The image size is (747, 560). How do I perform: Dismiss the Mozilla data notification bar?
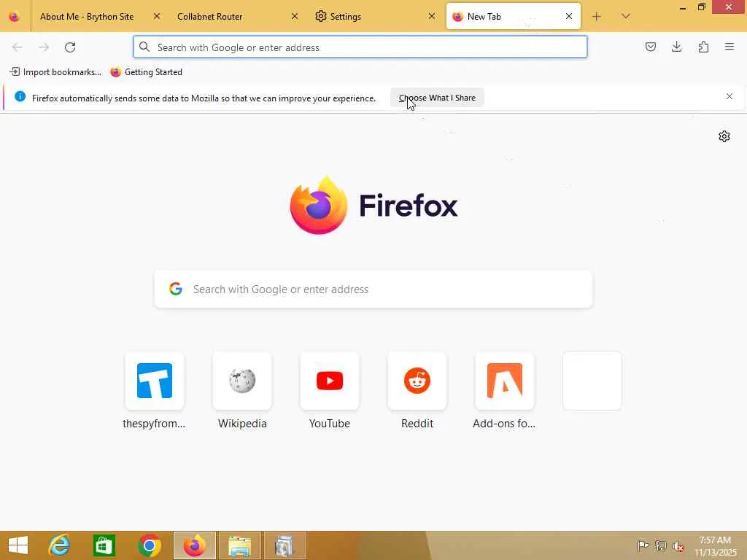729,97
